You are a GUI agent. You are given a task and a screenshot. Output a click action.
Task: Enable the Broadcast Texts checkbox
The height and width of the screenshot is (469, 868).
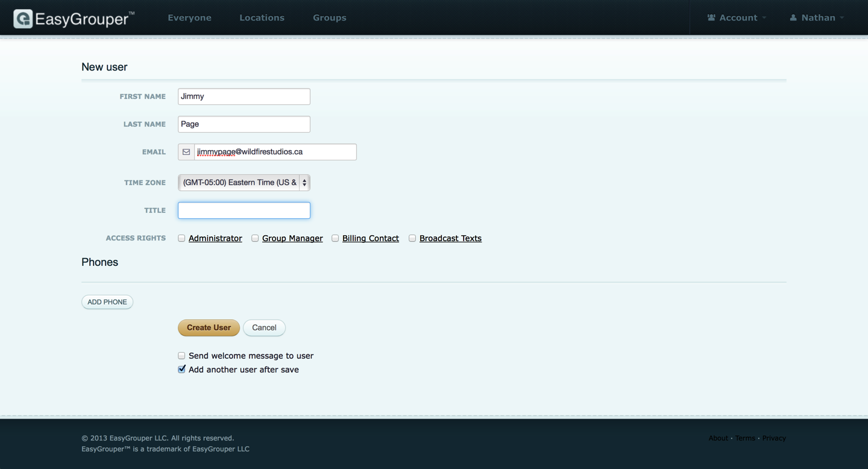click(x=412, y=238)
